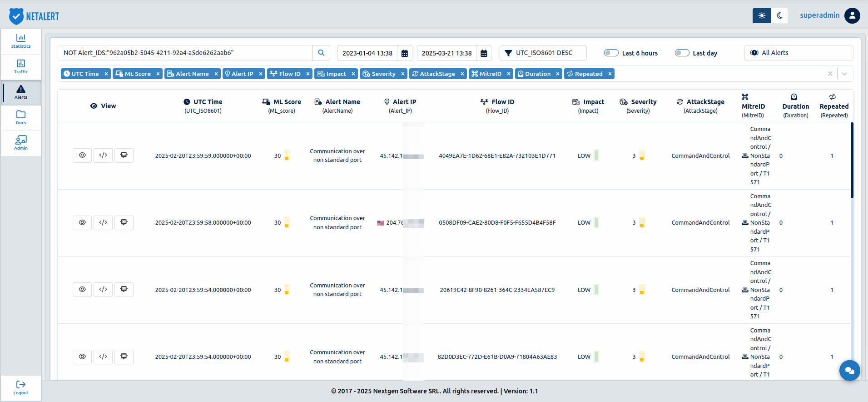Click the MitreID column header
Viewport: 868px width, 402px height.
click(x=753, y=106)
